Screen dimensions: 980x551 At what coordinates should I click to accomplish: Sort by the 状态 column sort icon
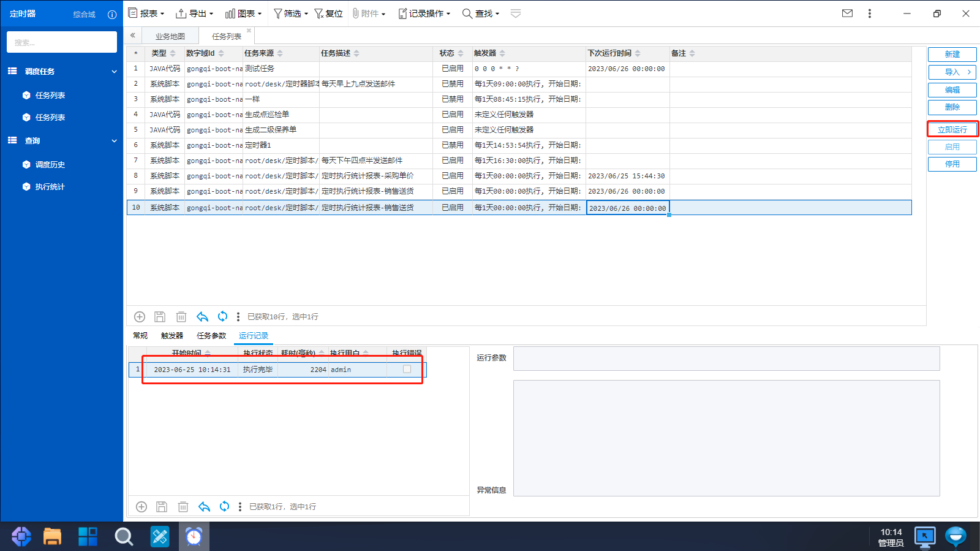[x=461, y=54]
